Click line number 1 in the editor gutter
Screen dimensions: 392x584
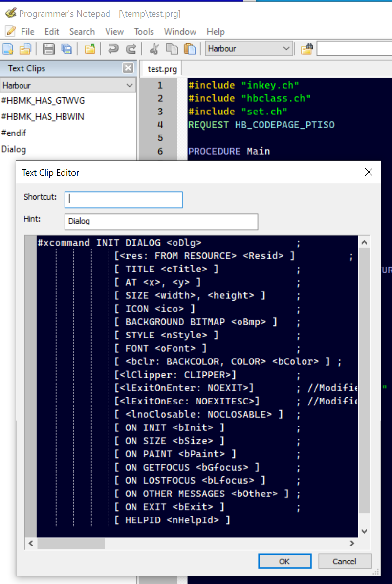160,85
